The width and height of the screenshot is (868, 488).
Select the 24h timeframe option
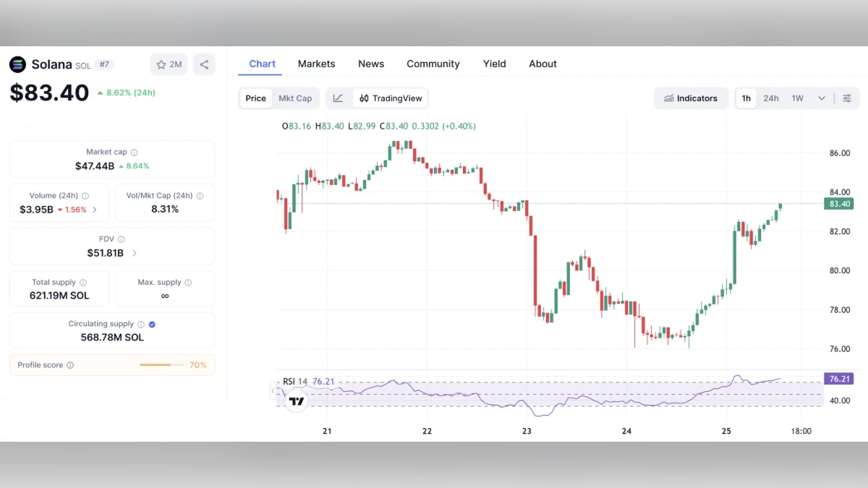click(771, 98)
